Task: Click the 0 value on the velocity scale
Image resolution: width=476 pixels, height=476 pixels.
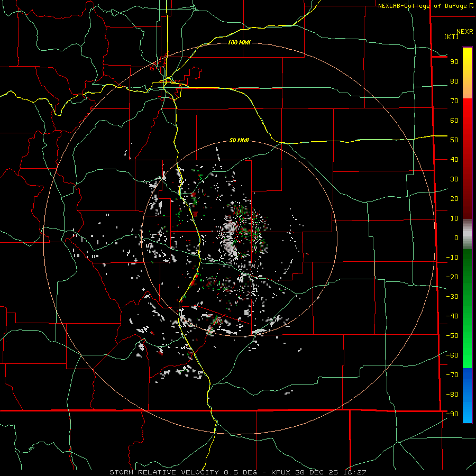Action: tap(456, 238)
